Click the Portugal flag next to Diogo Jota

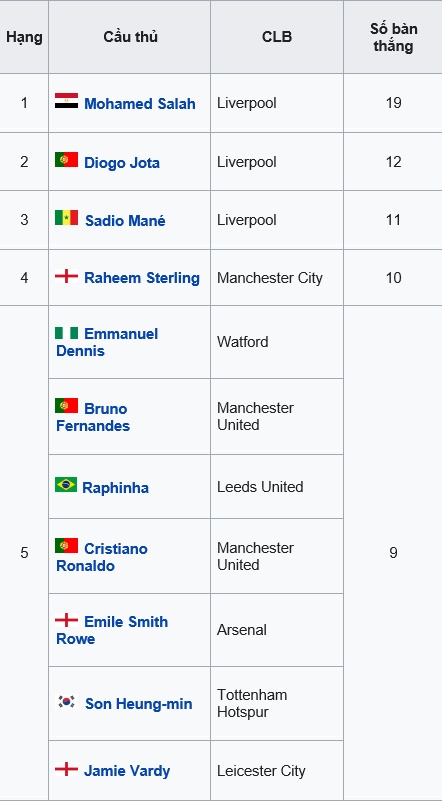click(x=67, y=160)
